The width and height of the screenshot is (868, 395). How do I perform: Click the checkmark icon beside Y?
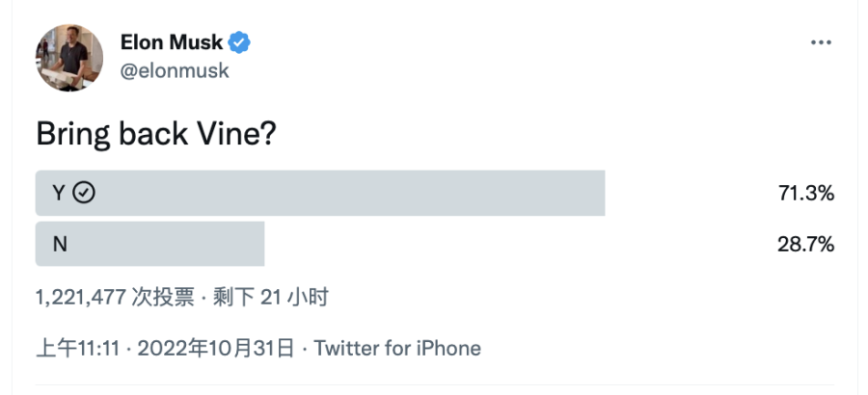pos(84,193)
